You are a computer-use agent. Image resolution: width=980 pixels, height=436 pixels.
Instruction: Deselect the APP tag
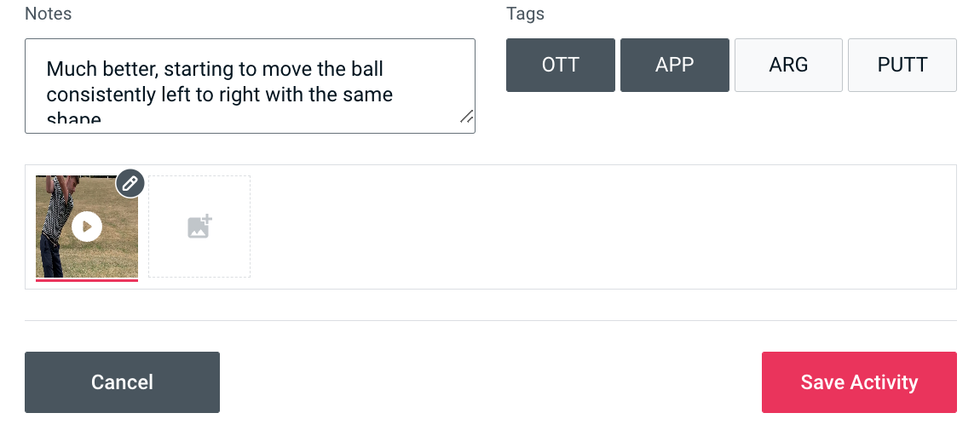tap(675, 65)
